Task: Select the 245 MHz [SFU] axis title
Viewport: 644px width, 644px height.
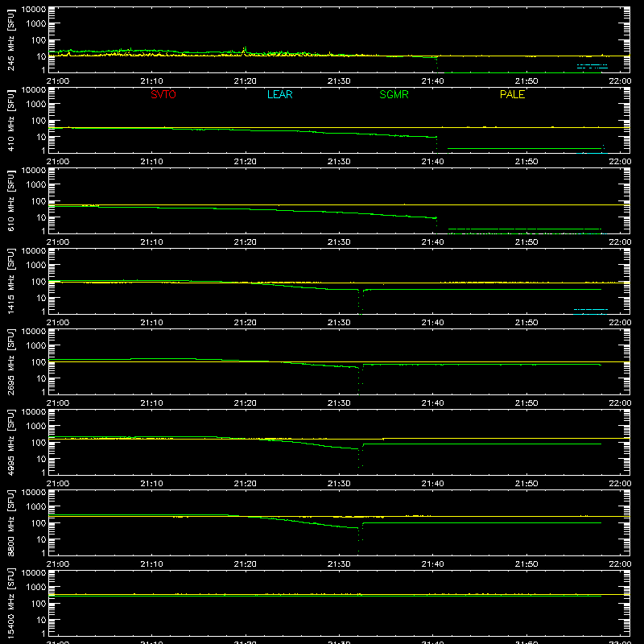Action: point(11,39)
